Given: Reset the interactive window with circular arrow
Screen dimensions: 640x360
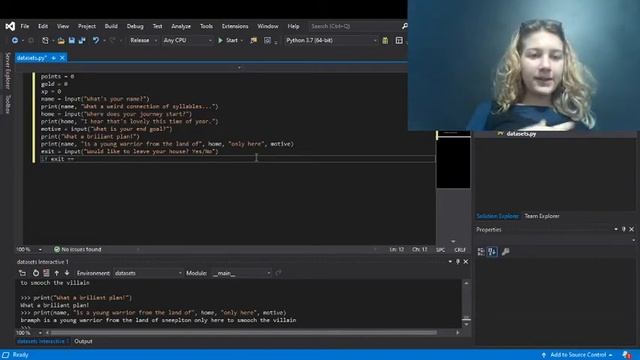Looking at the screenshot, I should 36,273.
